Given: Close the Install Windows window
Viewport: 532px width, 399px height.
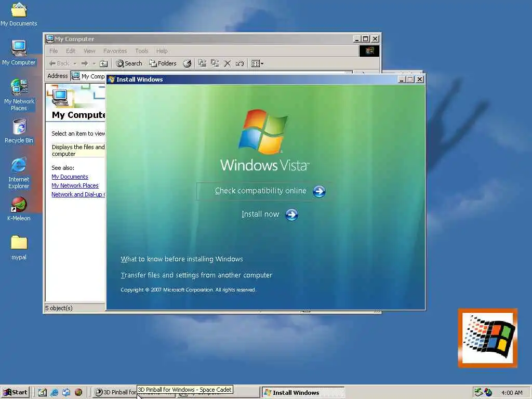Looking at the screenshot, I should point(420,79).
